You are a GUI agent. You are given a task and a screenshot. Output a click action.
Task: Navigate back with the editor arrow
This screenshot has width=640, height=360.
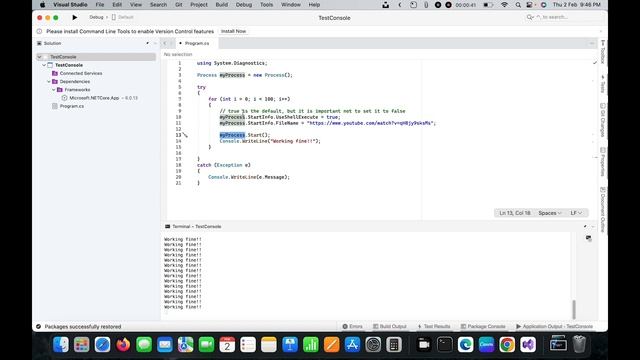click(165, 43)
